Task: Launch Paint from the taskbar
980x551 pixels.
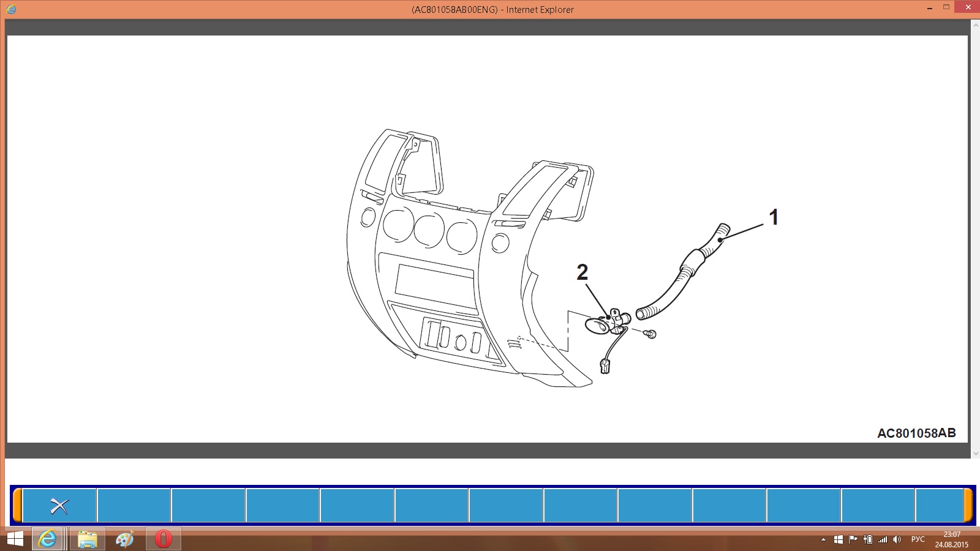Action: [125, 539]
